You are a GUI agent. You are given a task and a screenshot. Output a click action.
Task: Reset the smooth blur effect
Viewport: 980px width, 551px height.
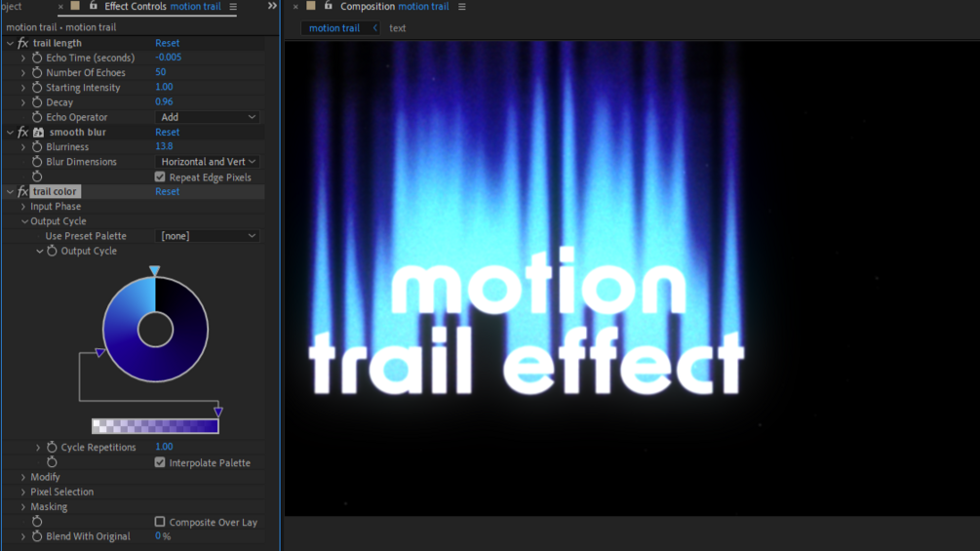167,133
